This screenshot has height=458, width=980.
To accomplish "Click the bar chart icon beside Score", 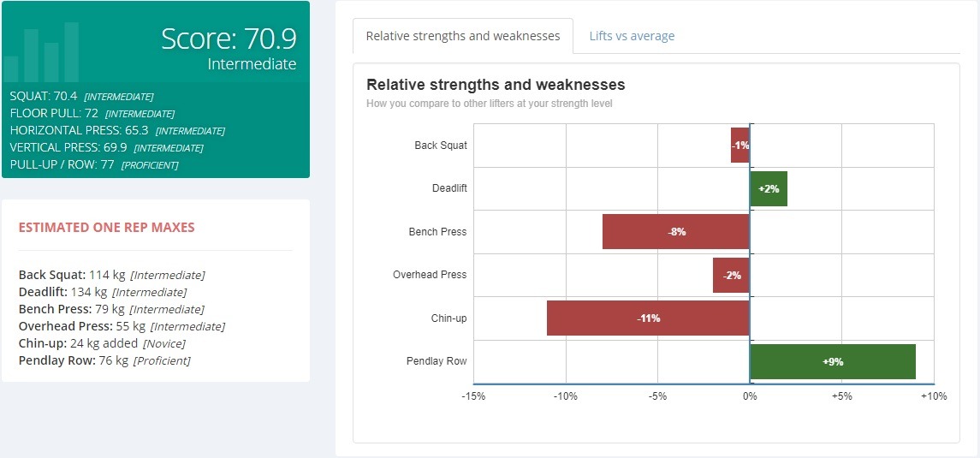I will coord(41,53).
